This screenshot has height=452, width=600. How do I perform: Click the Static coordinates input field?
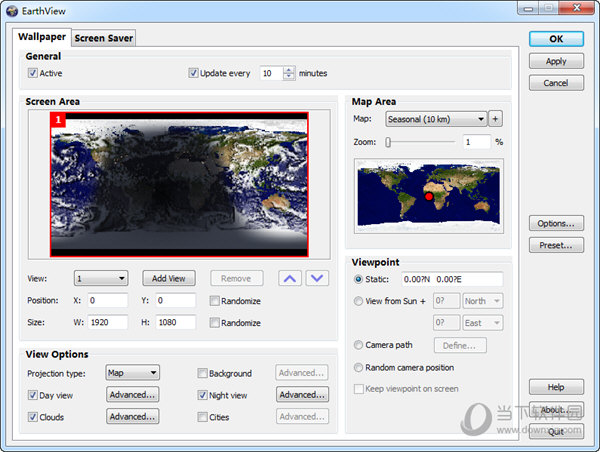point(452,279)
